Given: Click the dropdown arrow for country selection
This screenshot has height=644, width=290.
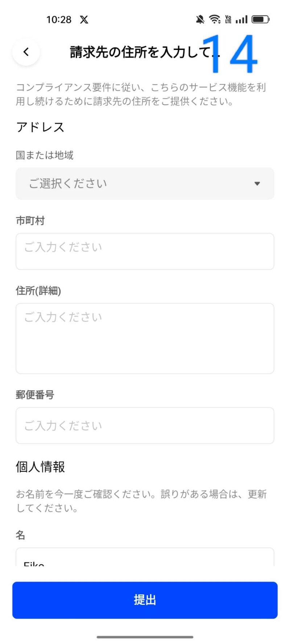Looking at the screenshot, I should (257, 184).
